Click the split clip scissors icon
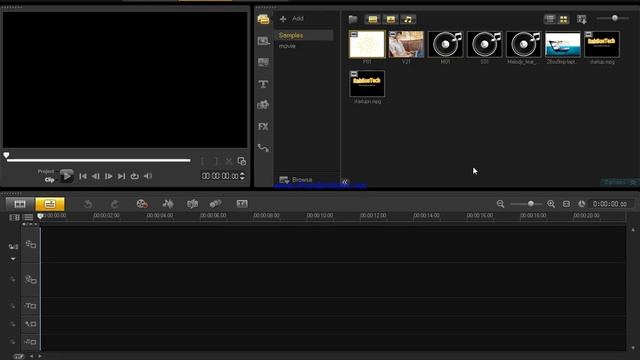Viewport: 640px width, 360px height. pos(229,162)
